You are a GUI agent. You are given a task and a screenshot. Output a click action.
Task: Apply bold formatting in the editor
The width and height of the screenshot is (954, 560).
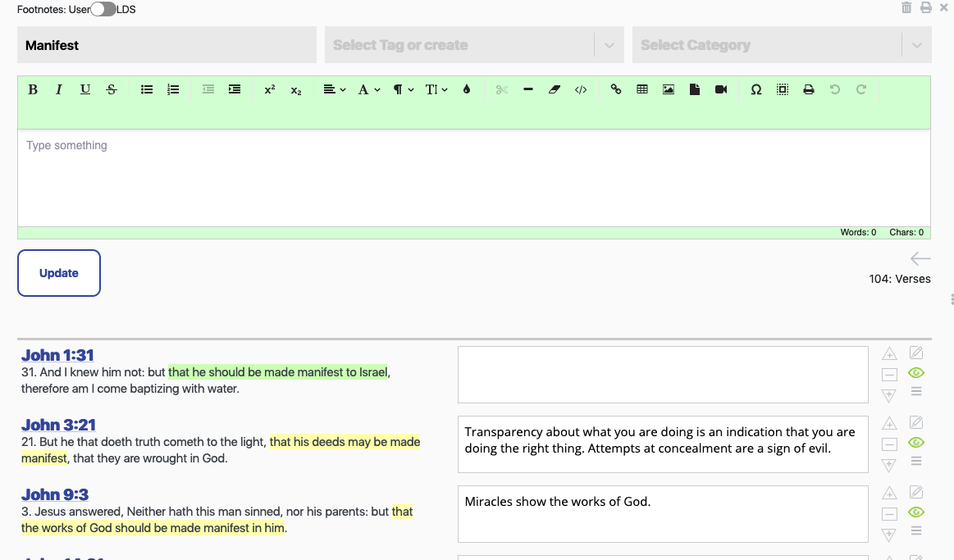point(33,89)
